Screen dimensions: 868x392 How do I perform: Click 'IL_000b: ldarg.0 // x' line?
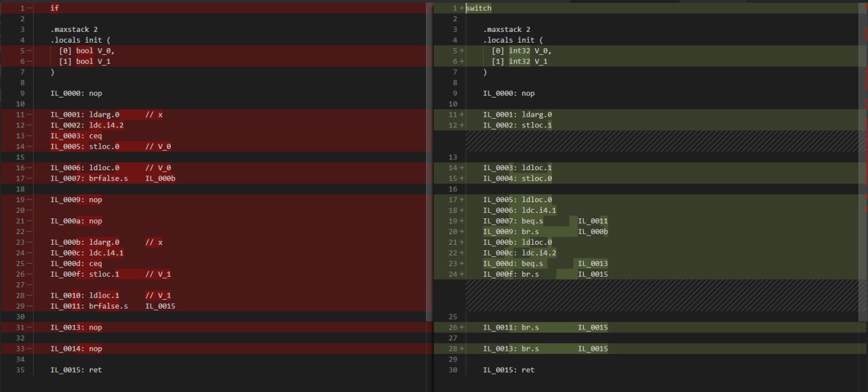[106, 242]
